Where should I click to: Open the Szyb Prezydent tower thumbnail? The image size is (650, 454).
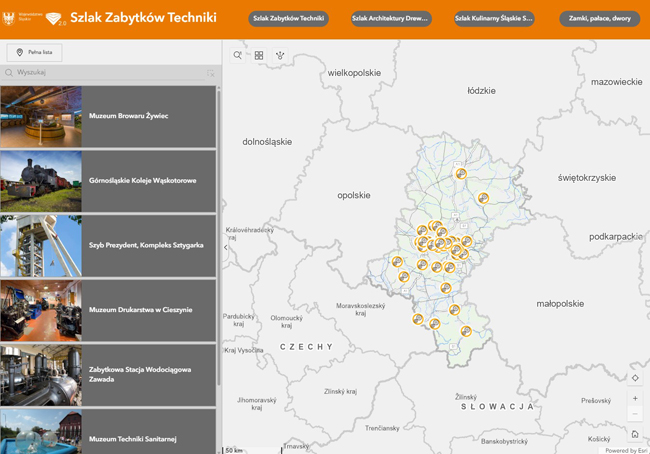coord(41,245)
